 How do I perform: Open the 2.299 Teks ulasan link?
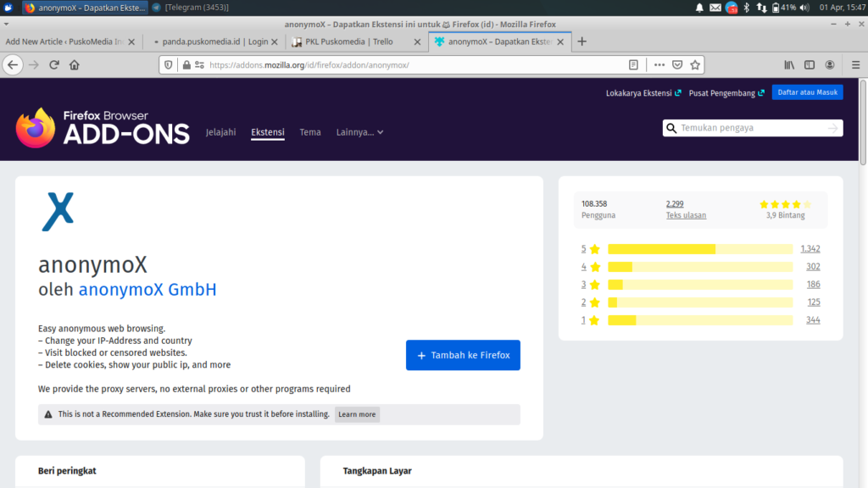pyautogui.click(x=686, y=209)
